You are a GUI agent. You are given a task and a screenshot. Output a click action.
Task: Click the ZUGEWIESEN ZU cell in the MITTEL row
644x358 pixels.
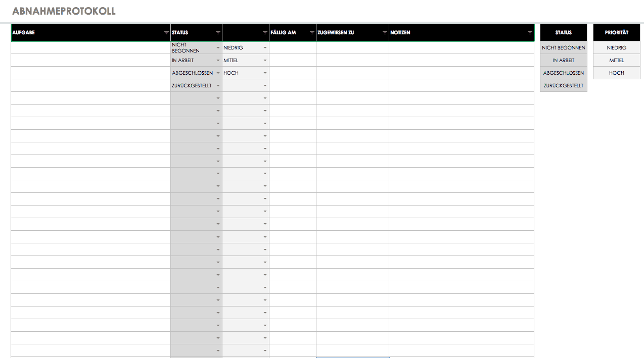(353, 61)
